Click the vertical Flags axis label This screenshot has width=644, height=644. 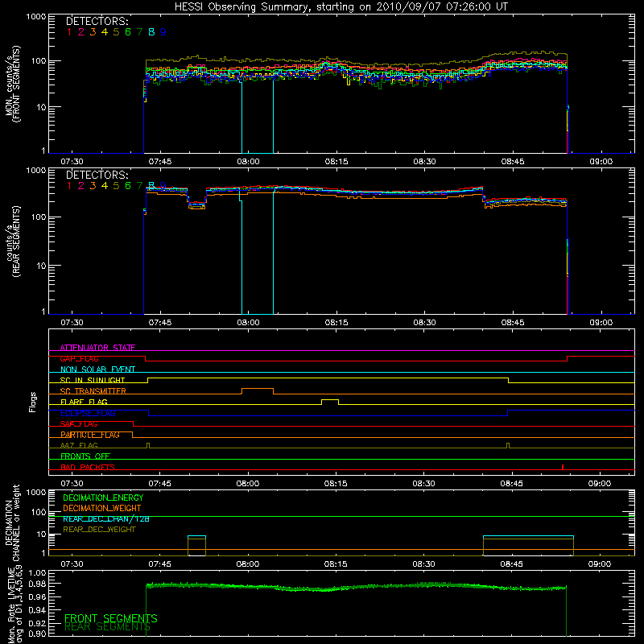click(x=32, y=402)
